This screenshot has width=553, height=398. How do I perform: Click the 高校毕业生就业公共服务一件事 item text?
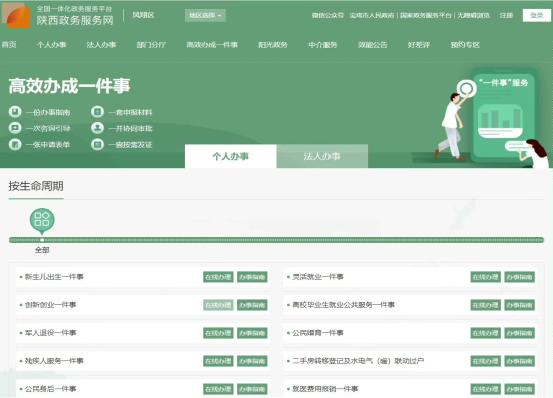[344, 305]
